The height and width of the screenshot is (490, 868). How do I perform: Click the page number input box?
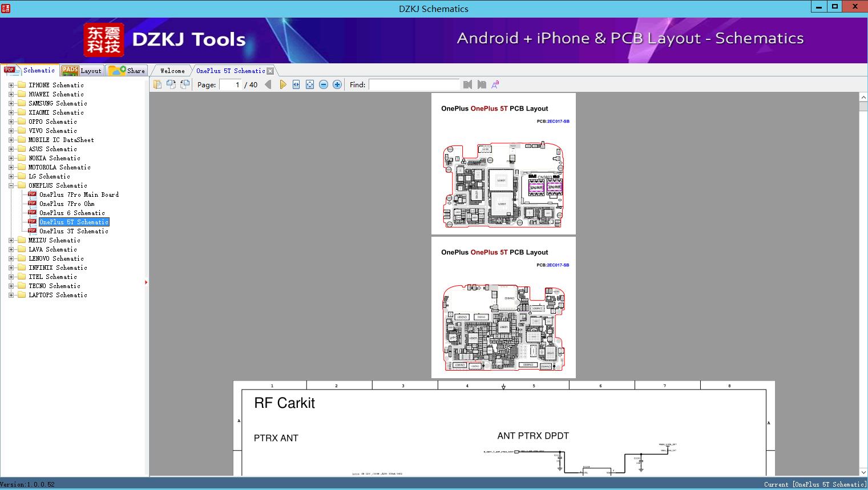tap(231, 84)
